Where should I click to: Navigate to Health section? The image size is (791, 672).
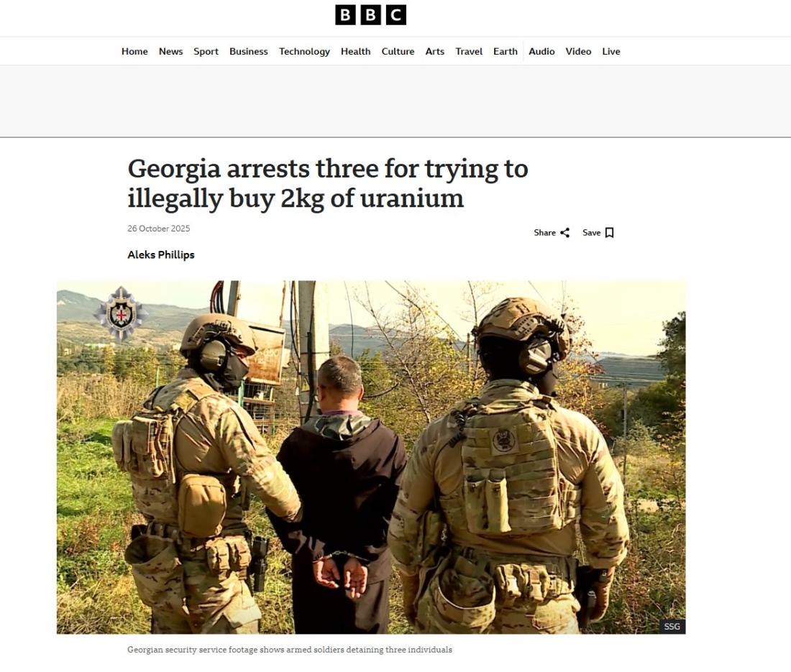pyautogui.click(x=356, y=52)
